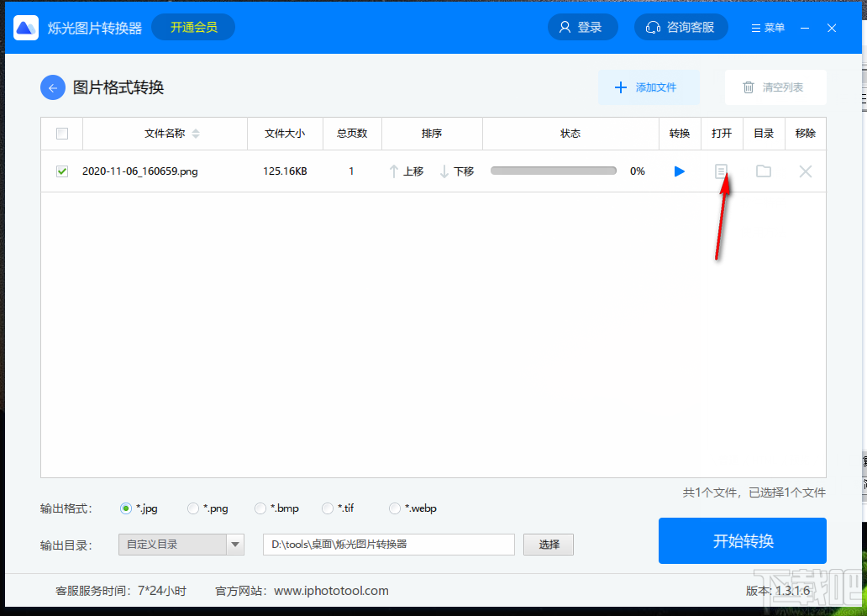Expand the 菜单 menu in the title bar
The image size is (867, 616).
click(767, 27)
